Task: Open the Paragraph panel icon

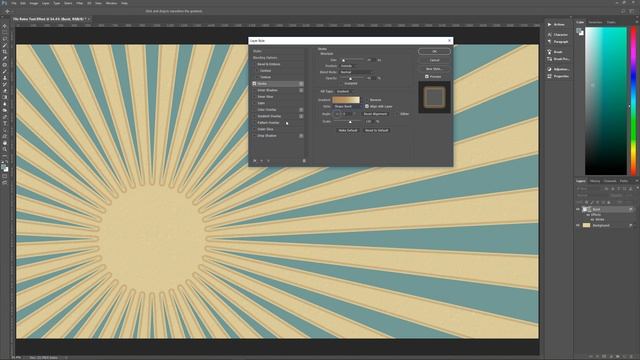Action: click(x=549, y=42)
